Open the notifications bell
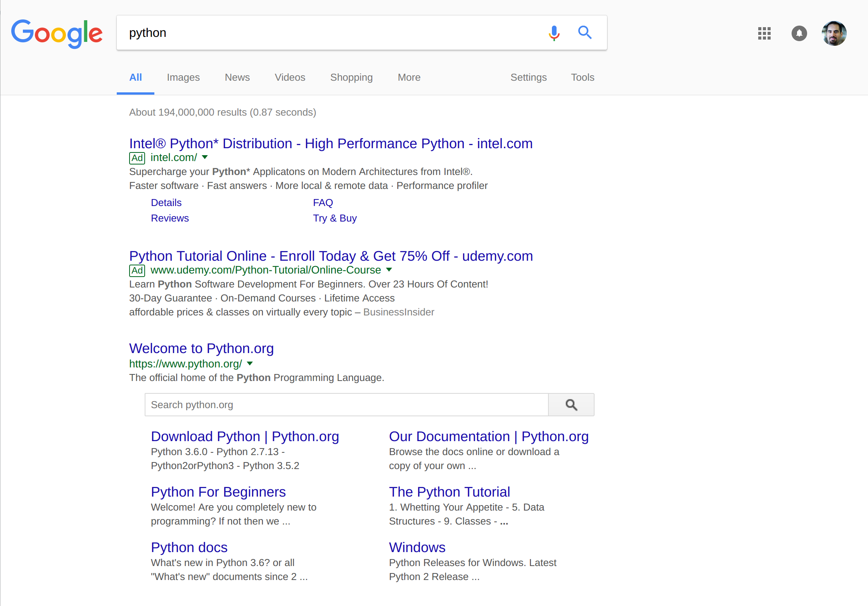The image size is (868, 606). (x=799, y=33)
